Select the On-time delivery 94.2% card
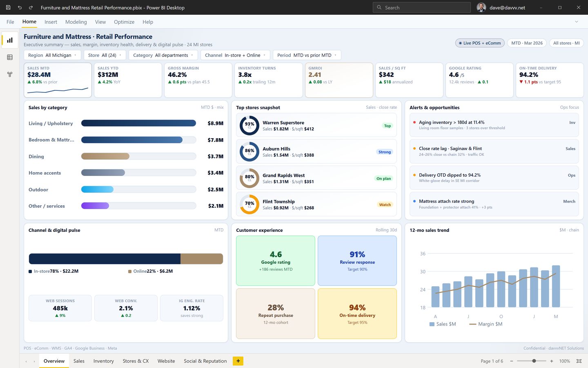Image resolution: width=588 pixels, height=368 pixels. pyautogui.click(x=550, y=80)
